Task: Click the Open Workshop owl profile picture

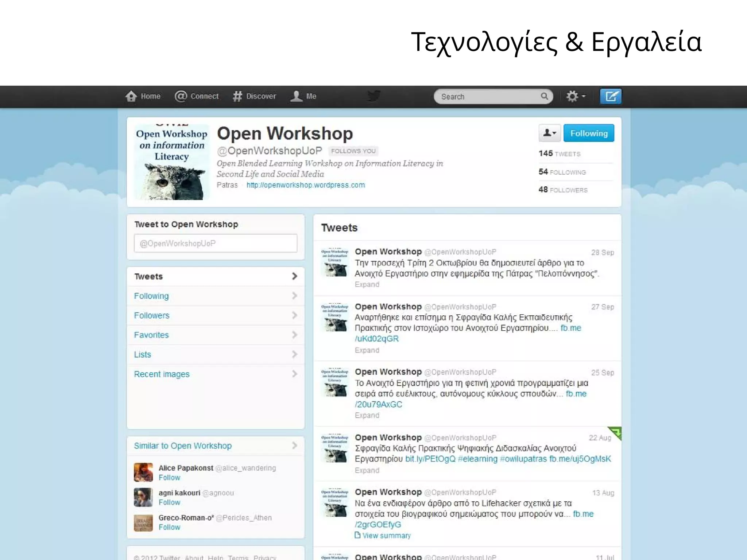Action: coord(171,162)
